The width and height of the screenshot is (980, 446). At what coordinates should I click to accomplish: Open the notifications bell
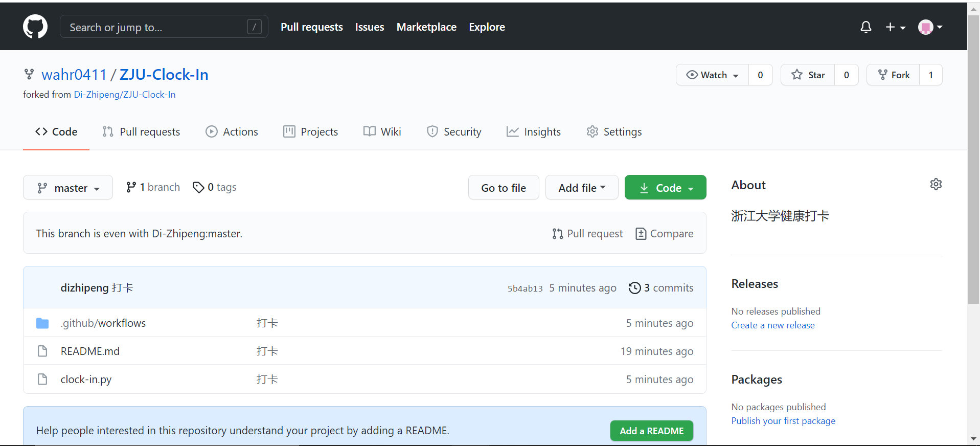tap(865, 27)
